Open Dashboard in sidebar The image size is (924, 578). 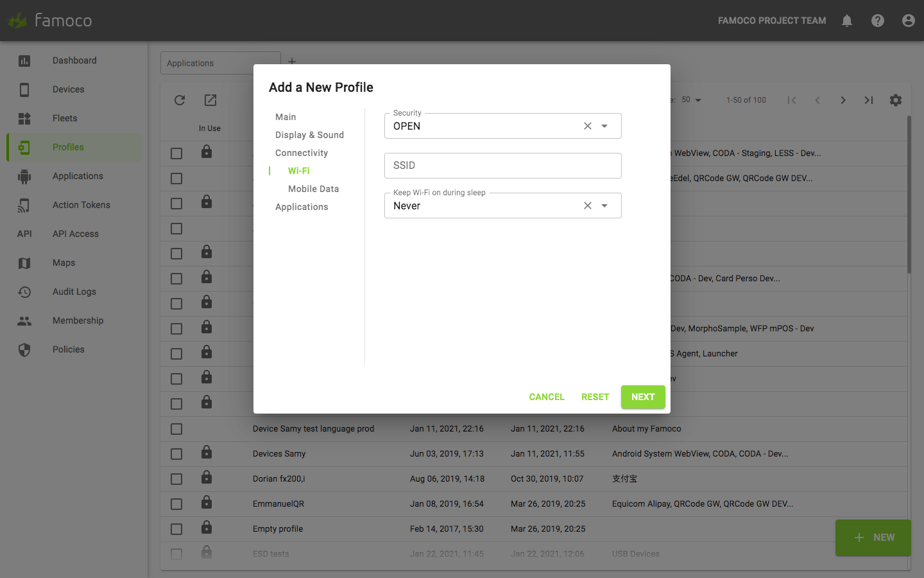pyautogui.click(x=74, y=60)
